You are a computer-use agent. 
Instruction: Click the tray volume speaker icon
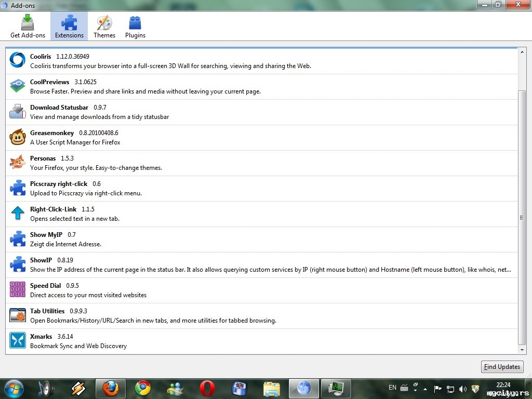463,389
